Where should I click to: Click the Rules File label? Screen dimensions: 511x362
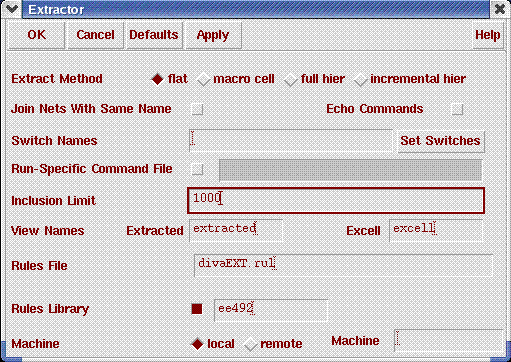[39, 266]
